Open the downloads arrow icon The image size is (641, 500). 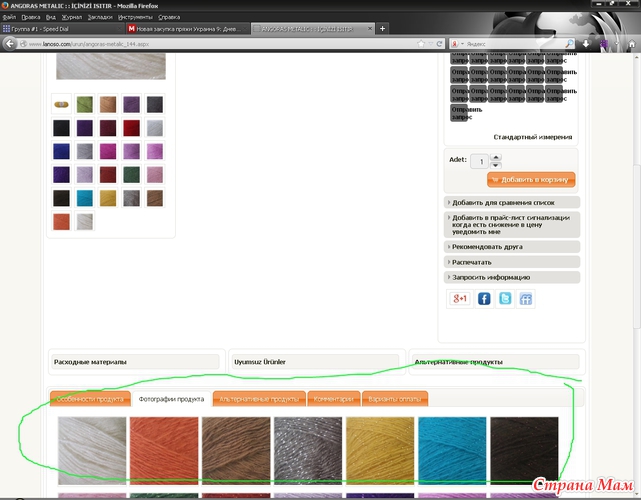pos(586,44)
